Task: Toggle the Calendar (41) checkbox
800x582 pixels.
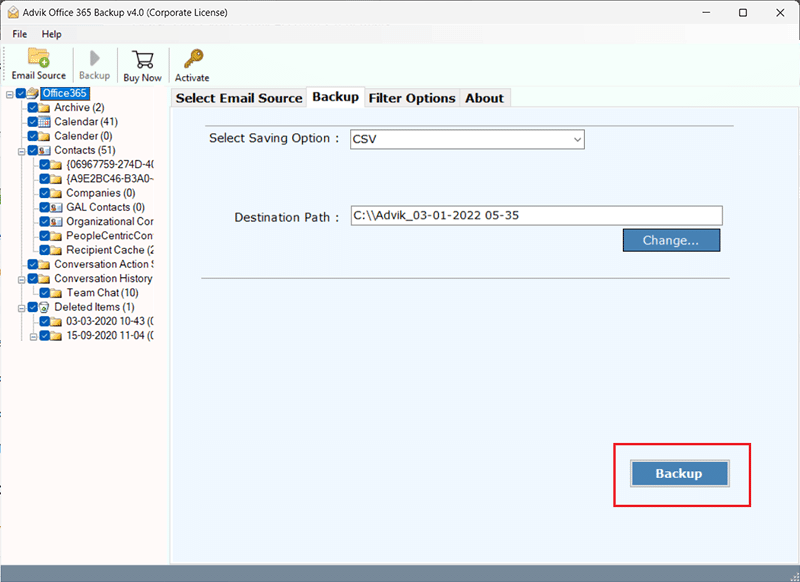Action: tap(33, 122)
